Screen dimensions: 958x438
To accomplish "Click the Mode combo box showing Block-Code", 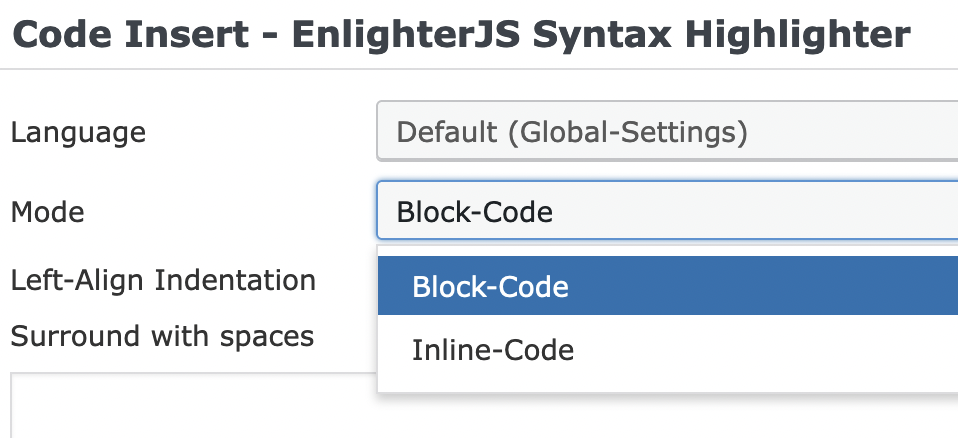I will [667, 210].
